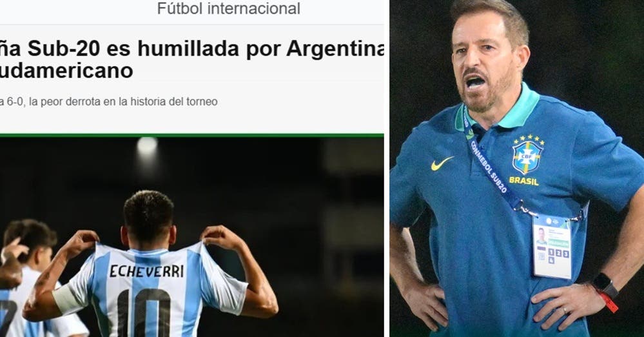Click the headline about Sub-20 humillada por Argentina
This screenshot has width=644, height=337.
tap(192, 48)
